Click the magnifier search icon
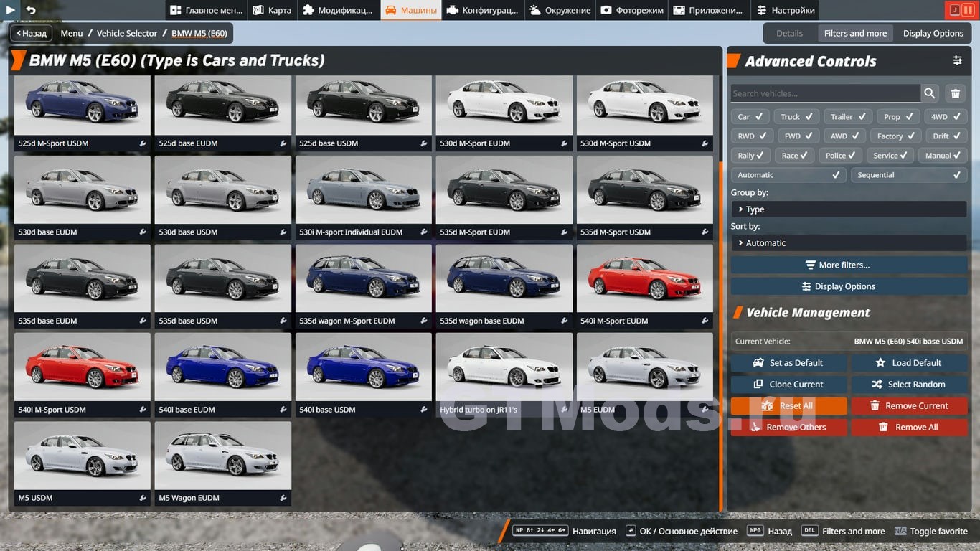The image size is (980, 551). (930, 93)
